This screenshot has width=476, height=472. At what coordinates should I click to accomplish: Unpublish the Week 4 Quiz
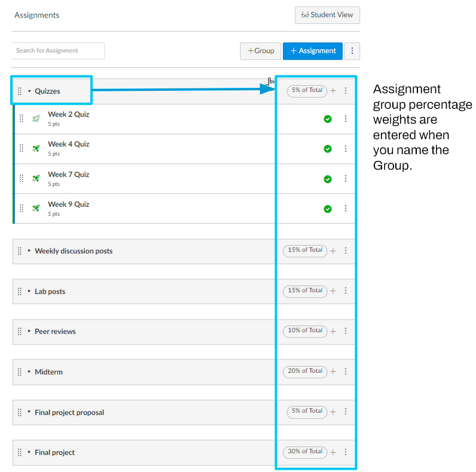pos(328,149)
